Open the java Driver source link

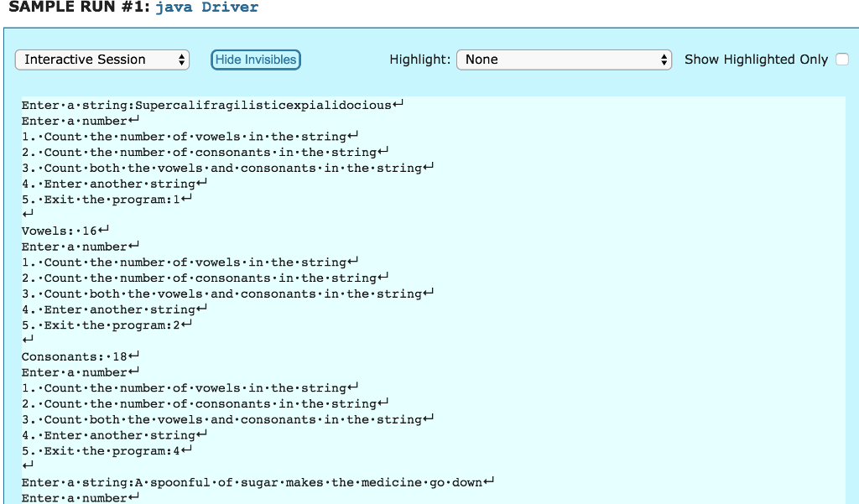(x=208, y=8)
